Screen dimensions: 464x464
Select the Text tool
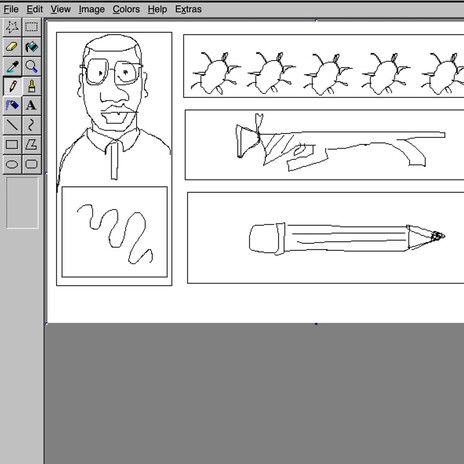point(31,105)
